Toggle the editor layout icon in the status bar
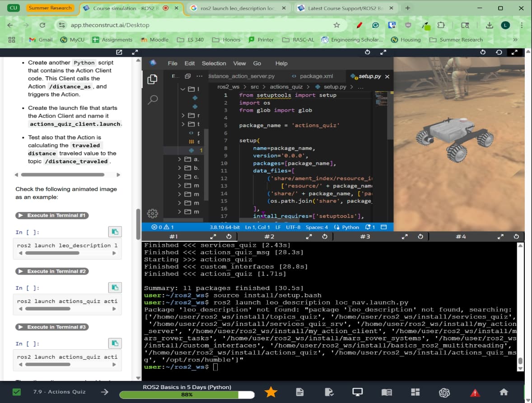The width and height of the screenshot is (532, 403). [384, 227]
